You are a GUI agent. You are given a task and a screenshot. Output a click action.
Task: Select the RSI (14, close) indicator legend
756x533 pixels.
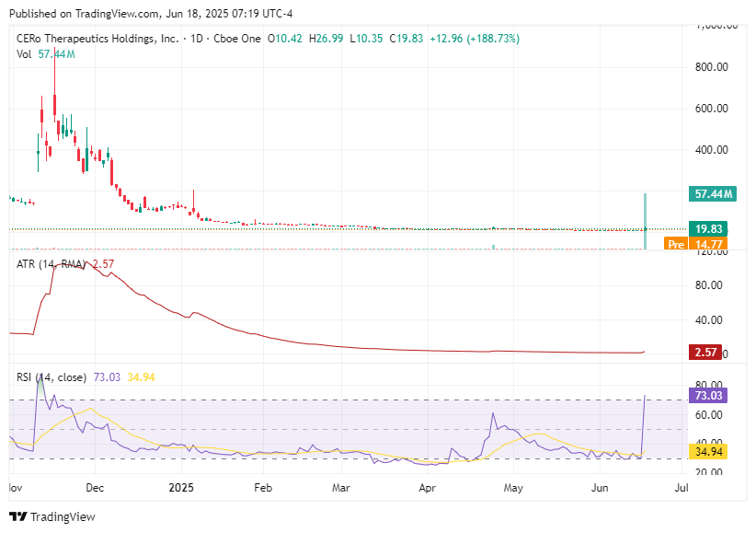pyautogui.click(x=52, y=377)
